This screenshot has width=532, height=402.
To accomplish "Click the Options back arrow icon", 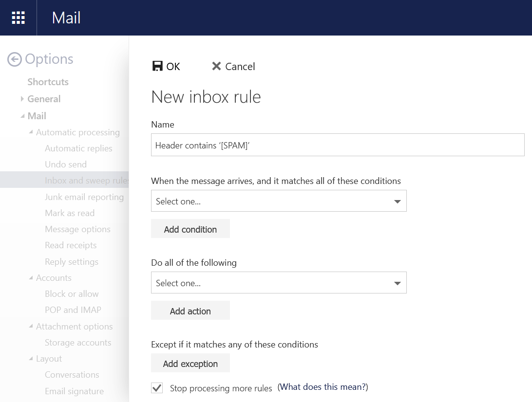I will point(15,59).
